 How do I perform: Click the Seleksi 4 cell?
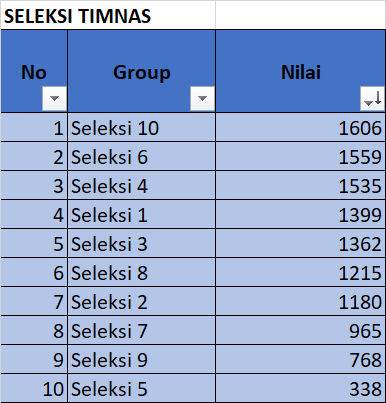[x=141, y=186]
